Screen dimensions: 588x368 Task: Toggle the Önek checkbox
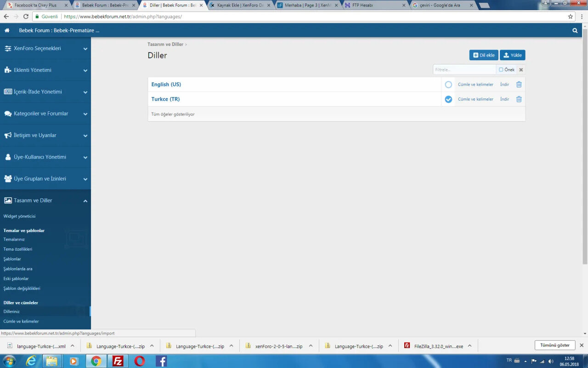[501, 70]
